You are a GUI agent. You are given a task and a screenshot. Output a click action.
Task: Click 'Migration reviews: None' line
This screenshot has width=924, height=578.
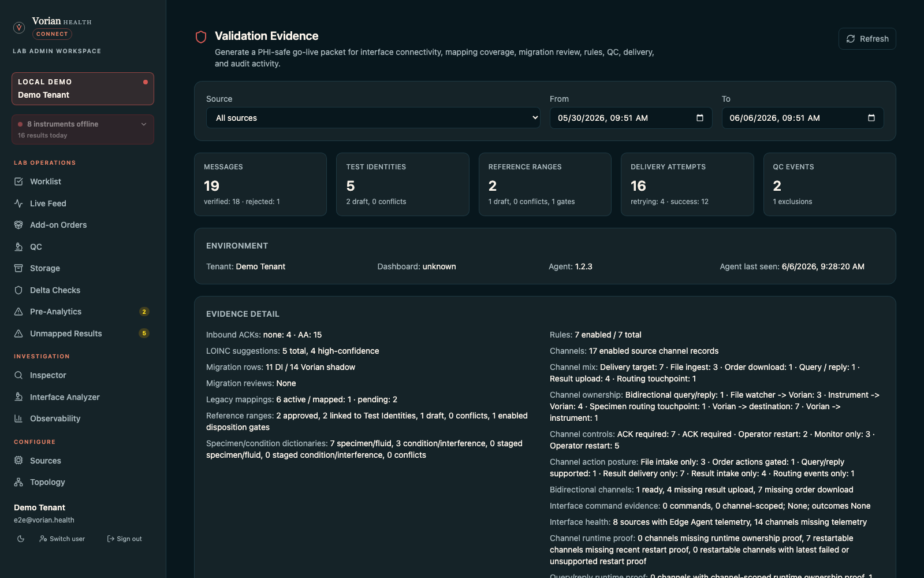coord(251,383)
